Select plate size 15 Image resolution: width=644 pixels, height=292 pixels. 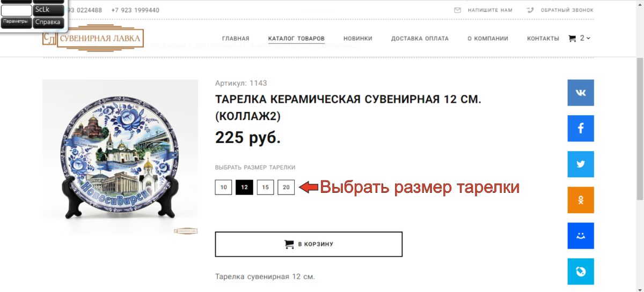pyautogui.click(x=265, y=187)
